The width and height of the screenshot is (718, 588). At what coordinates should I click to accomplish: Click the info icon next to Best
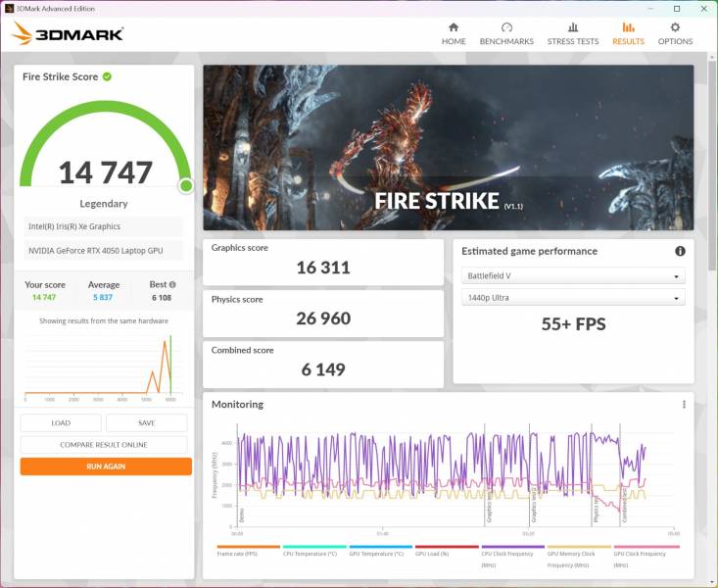point(172,284)
